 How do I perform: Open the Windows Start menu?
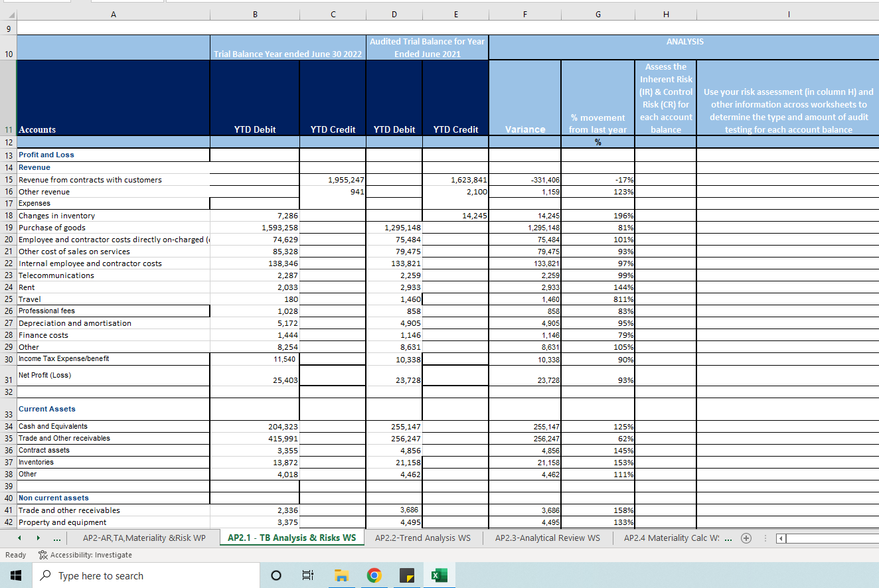point(15,575)
